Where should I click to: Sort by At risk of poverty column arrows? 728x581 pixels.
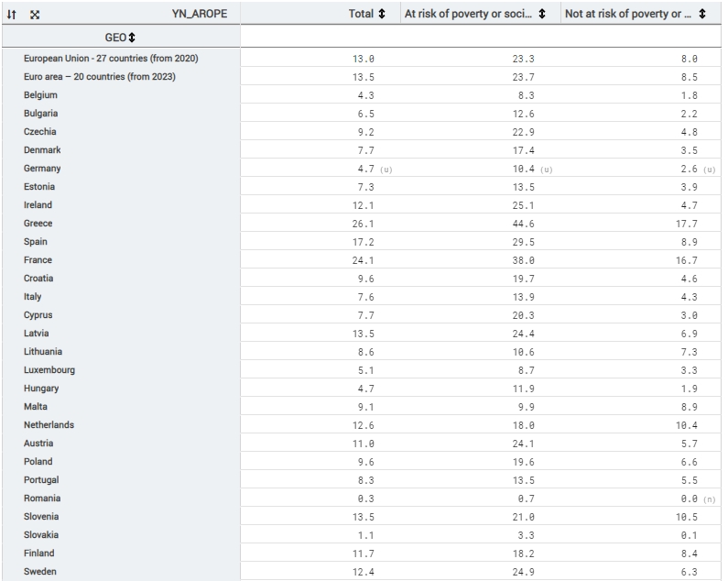pyautogui.click(x=542, y=14)
